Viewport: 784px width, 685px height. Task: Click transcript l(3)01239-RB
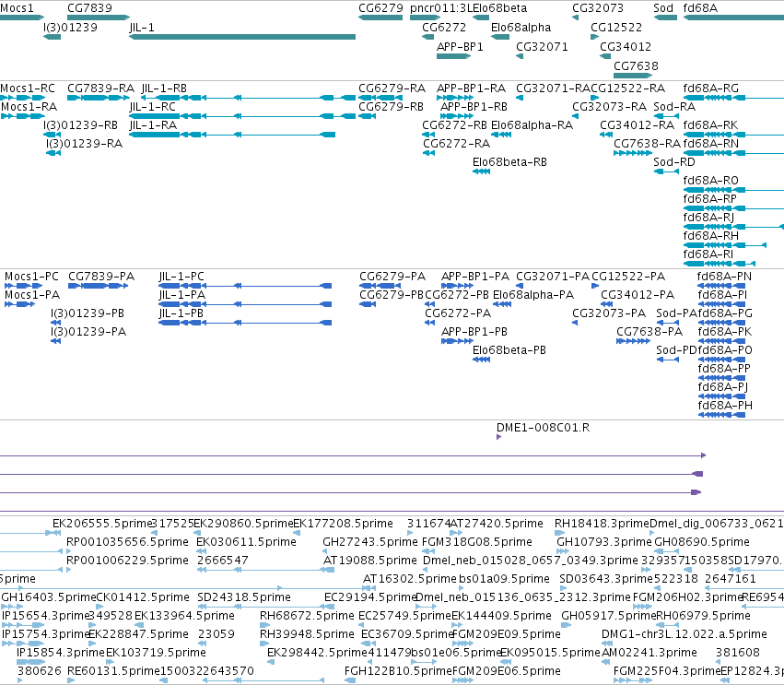pos(52,135)
